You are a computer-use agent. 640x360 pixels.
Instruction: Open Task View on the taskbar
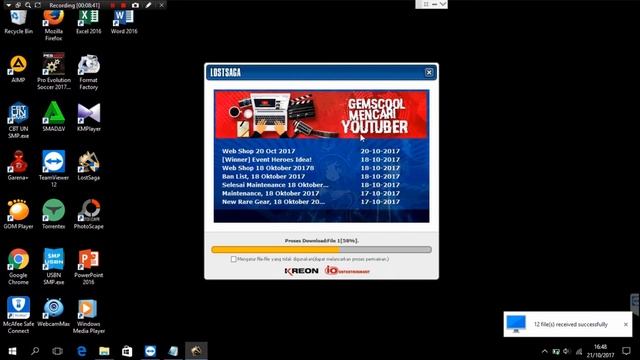pyautogui.click(x=58, y=351)
